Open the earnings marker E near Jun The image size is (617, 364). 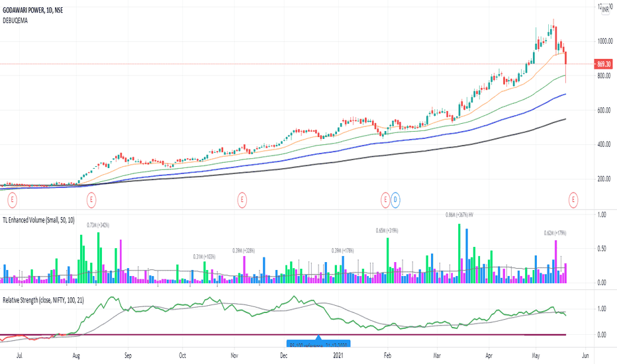coord(573,200)
